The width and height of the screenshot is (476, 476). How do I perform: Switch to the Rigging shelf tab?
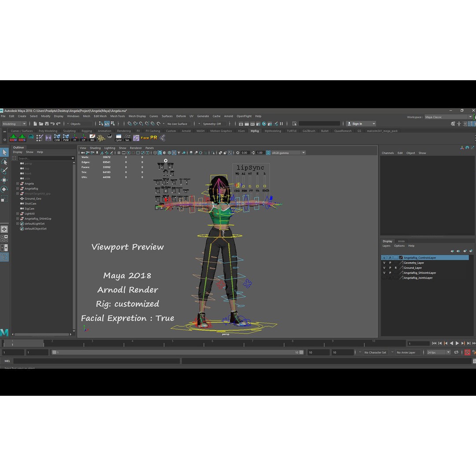point(86,131)
